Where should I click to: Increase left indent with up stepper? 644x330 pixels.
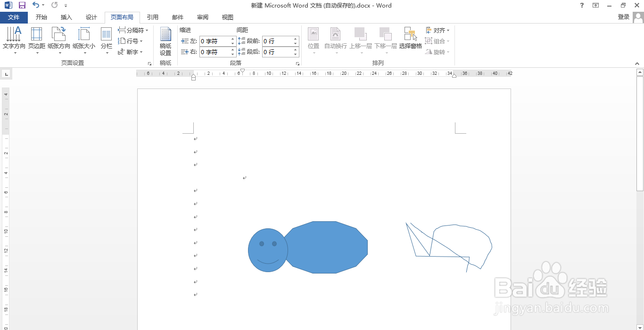[x=232, y=39]
